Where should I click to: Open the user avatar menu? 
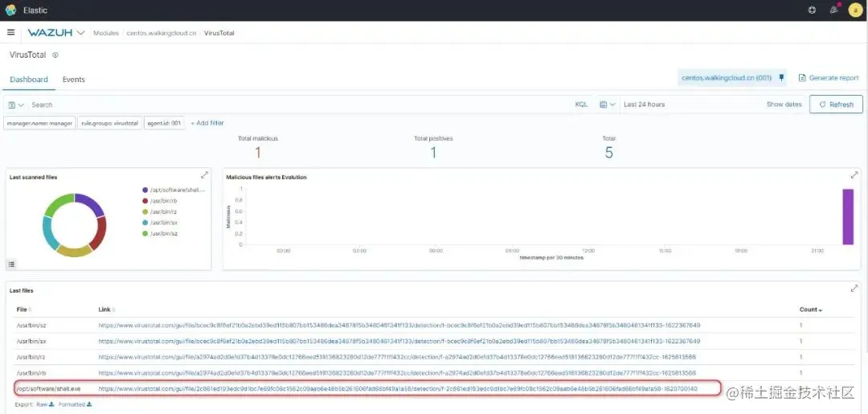tap(855, 10)
